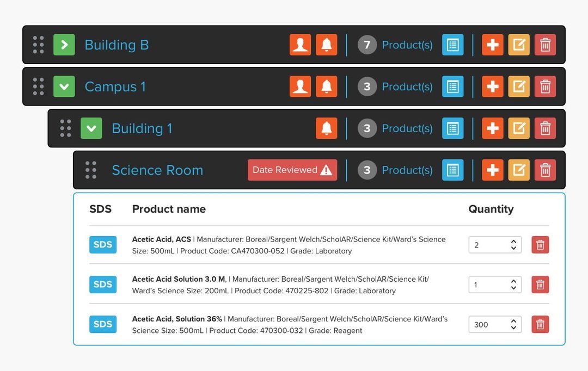This screenshot has width=588, height=371.
Task: View the SDS for Acetic Acid, ACS
Action: 103,244
